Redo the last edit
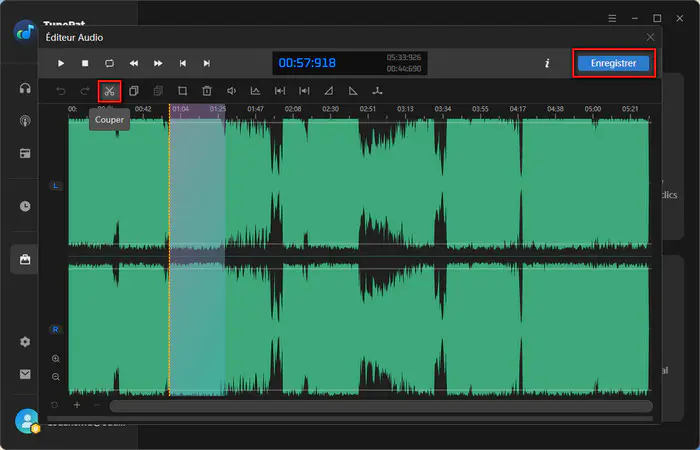The height and width of the screenshot is (450, 700). [85, 91]
